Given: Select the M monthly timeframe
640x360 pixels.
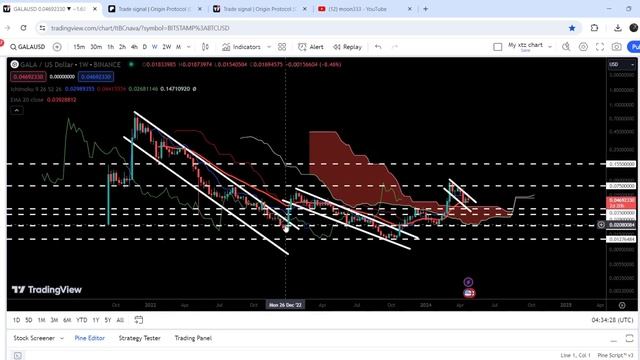Looking at the screenshot, I should pos(178,47).
